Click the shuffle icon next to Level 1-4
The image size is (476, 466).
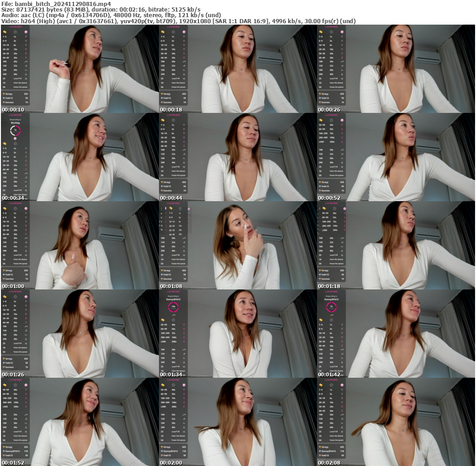click(x=26, y=78)
